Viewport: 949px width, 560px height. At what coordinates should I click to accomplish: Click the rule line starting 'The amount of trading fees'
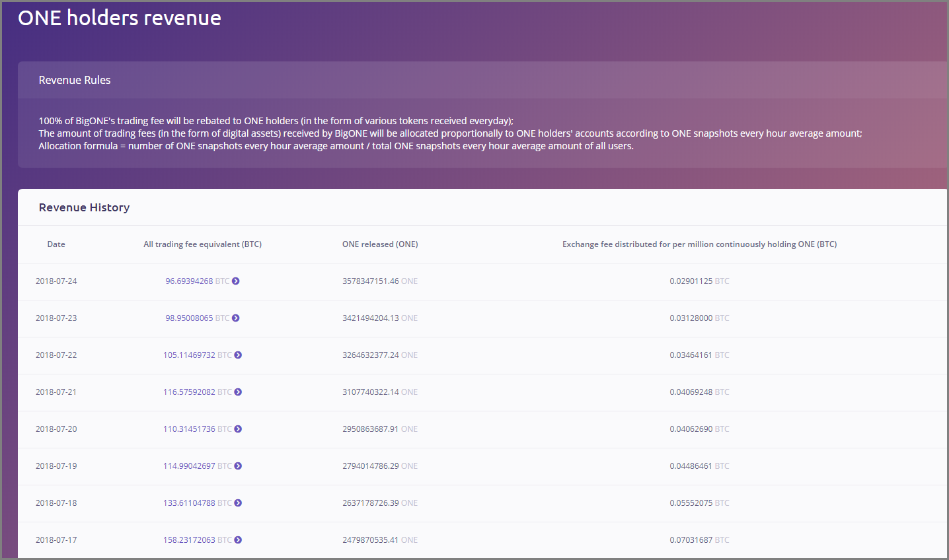tap(451, 133)
